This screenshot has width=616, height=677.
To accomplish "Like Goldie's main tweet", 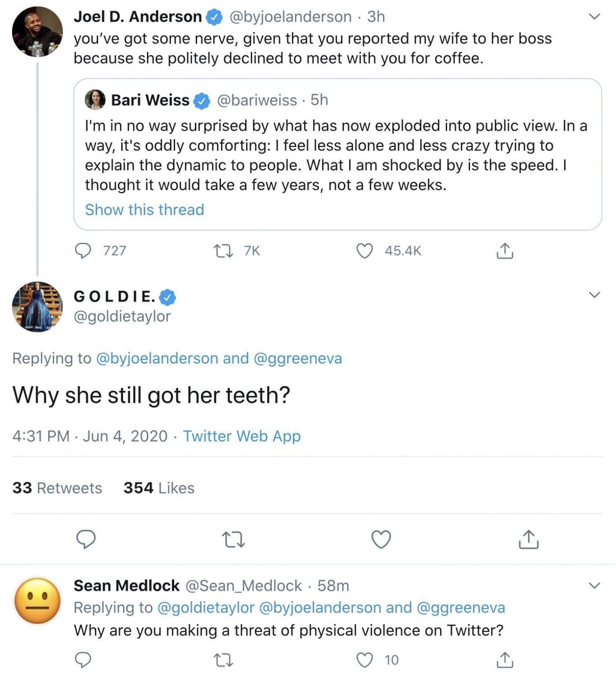I will (x=381, y=539).
